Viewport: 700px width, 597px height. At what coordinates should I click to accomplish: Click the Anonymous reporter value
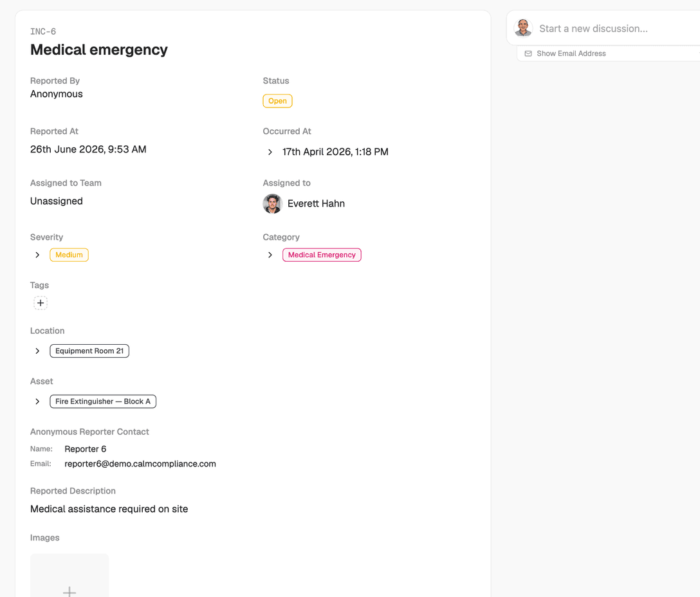tap(56, 94)
